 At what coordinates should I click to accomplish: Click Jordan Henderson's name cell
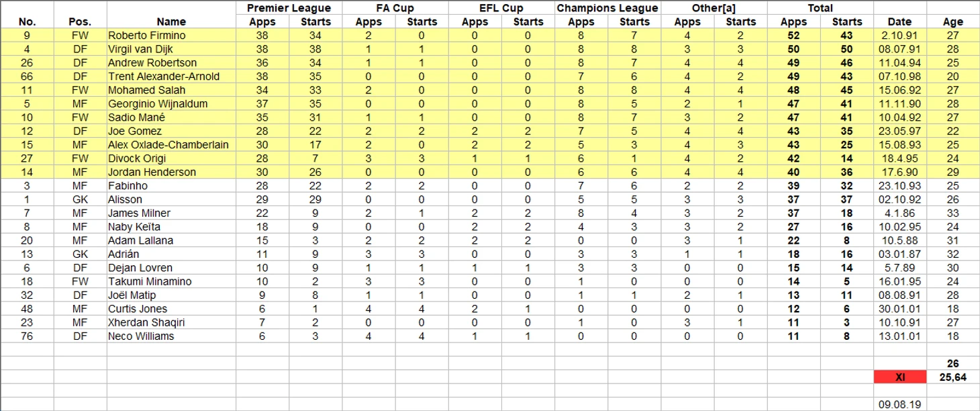152,172
